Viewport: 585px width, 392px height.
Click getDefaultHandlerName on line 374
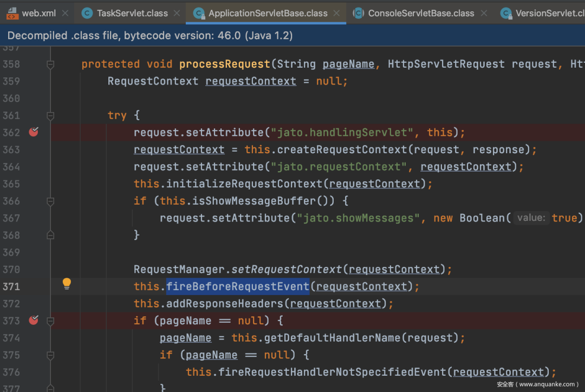(332, 338)
